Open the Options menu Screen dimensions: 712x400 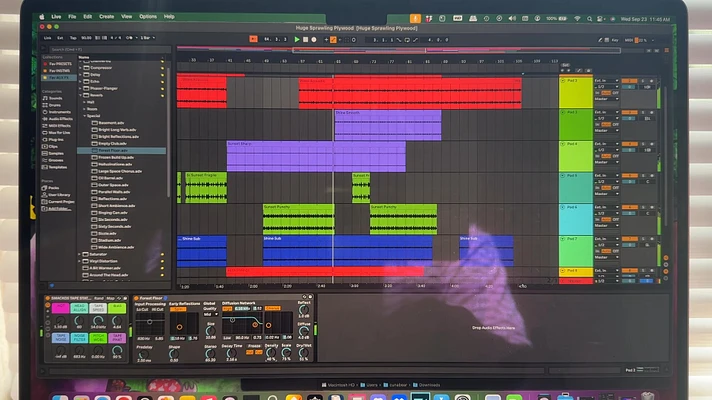coord(148,16)
